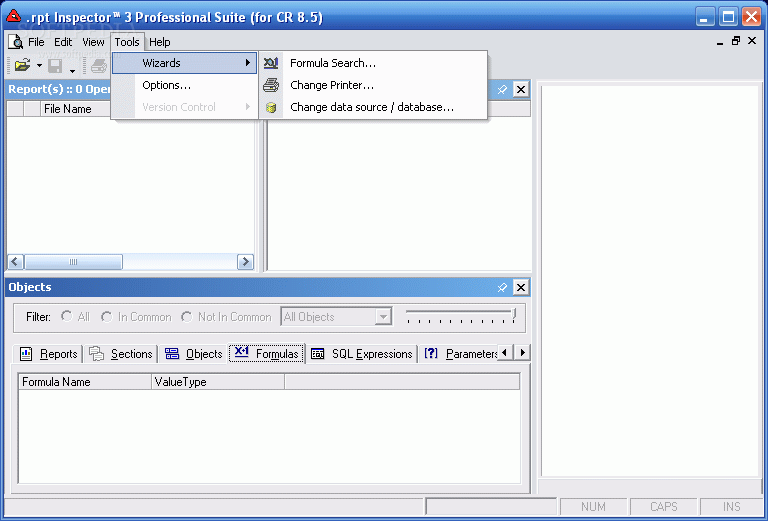Close the Objects panel

pyautogui.click(x=521, y=287)
